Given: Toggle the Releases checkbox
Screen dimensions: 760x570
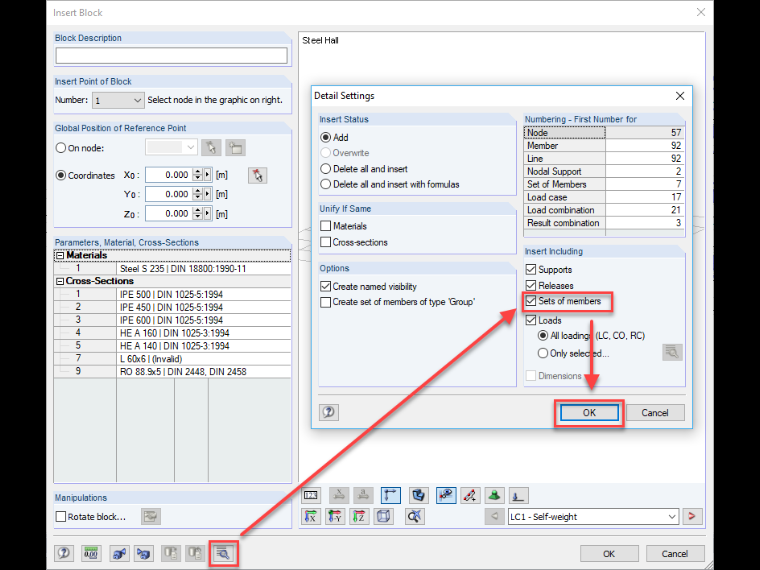Looking at the screenshot, I should [x=531, y=285].
